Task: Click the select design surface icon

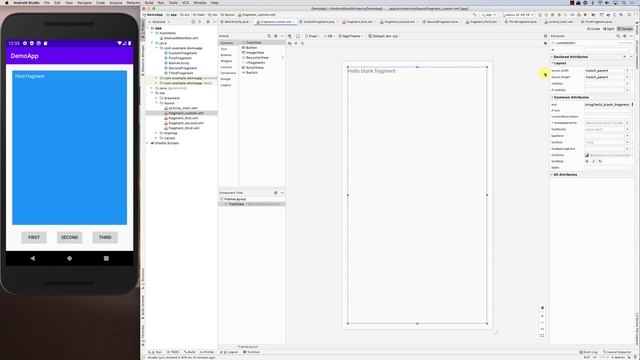Action: pos(290,36)
